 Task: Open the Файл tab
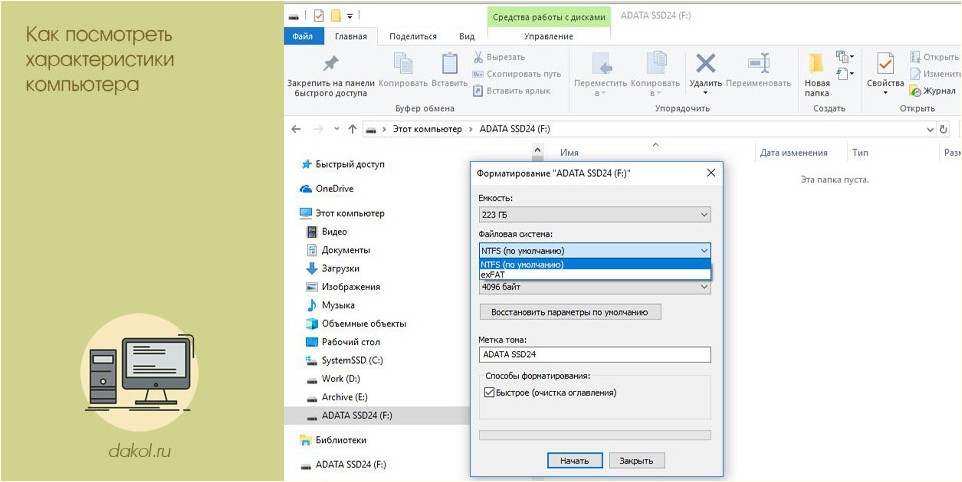coord(302,36)
